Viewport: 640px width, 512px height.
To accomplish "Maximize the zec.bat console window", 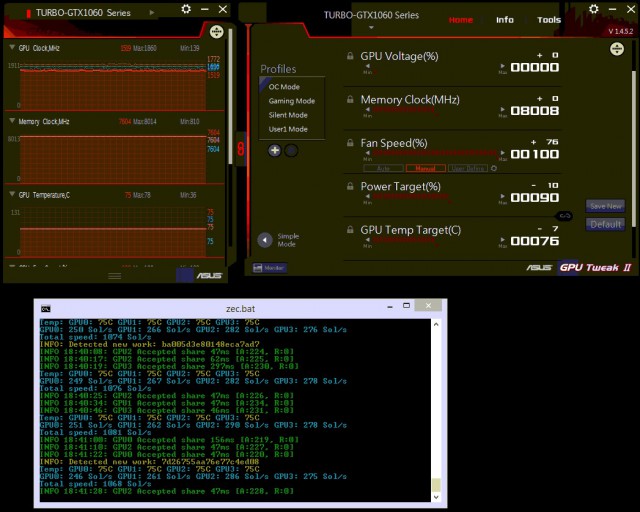I will click(x=406, y=305).
